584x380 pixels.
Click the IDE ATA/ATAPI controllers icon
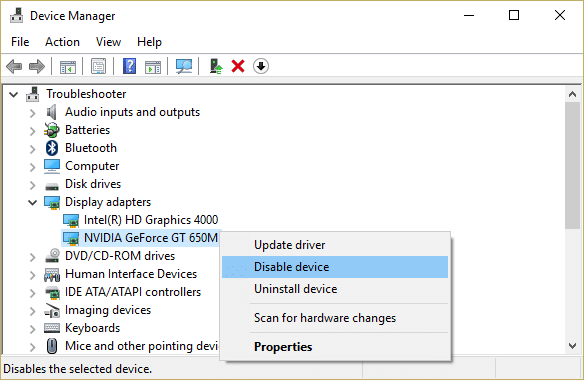click(x=52, y=292)
